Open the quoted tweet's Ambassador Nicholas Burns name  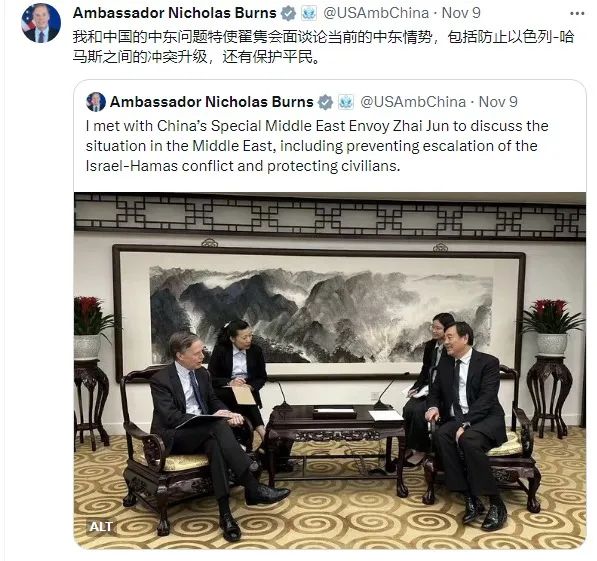[212, 102]
